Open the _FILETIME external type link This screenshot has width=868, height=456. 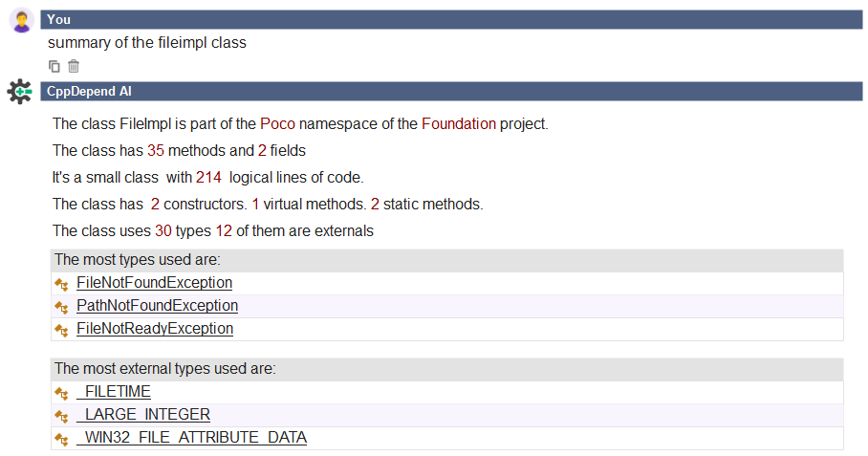tap(114, 392)
